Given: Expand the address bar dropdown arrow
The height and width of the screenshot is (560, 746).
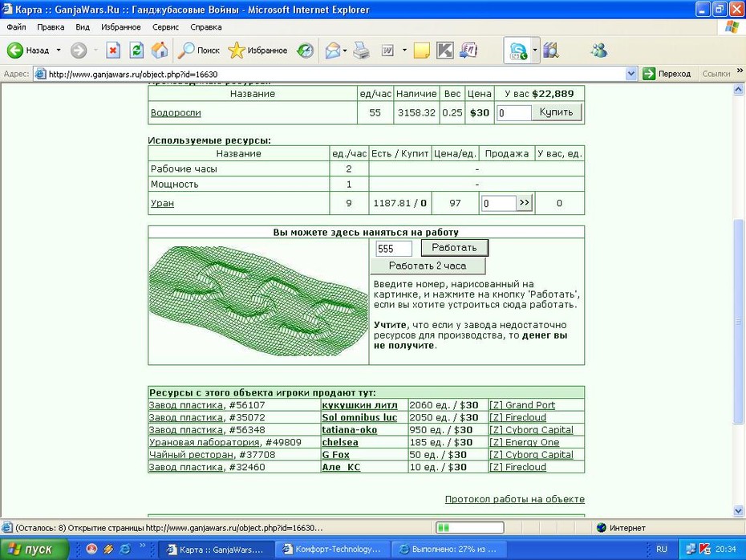Looking at the screenshot, I should pyautogui.click(x=630, y=74).
